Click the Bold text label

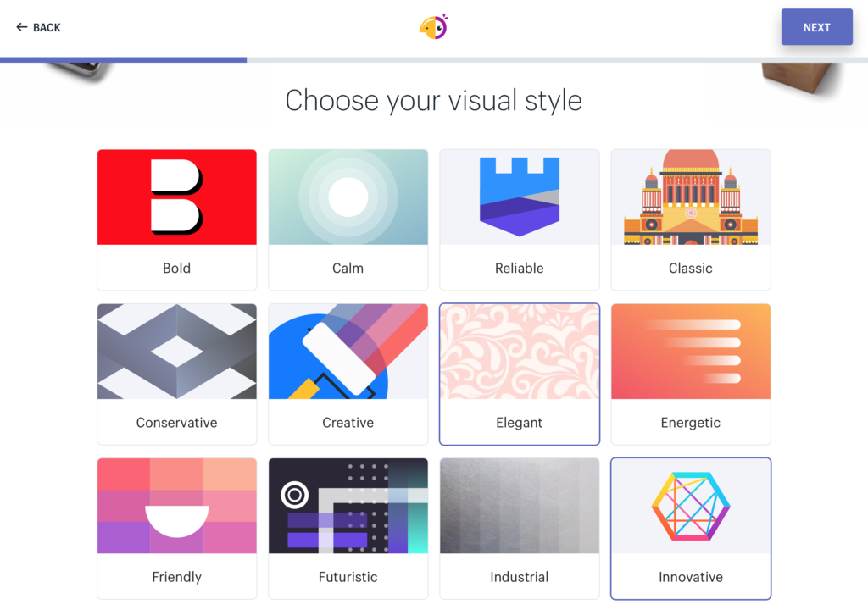[x=176, y=268]
